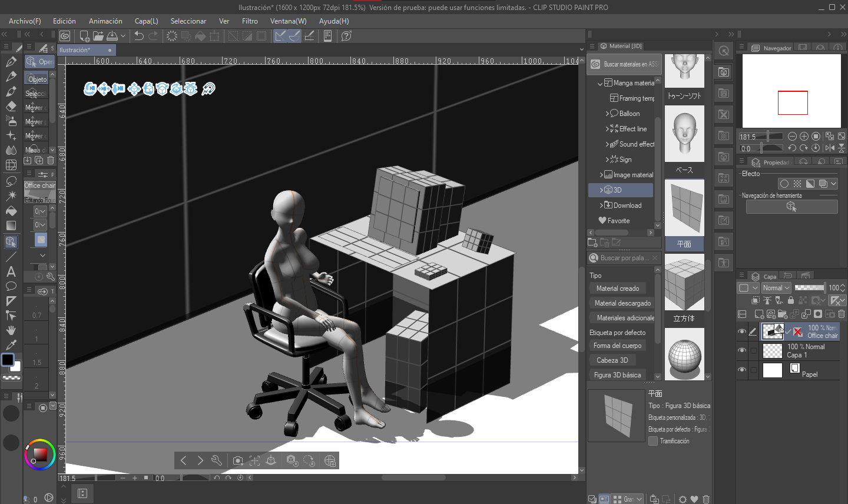The width and height of the screenshot is (848, 504).
Task: Click the Save icon in command bar
Action: 112,36
